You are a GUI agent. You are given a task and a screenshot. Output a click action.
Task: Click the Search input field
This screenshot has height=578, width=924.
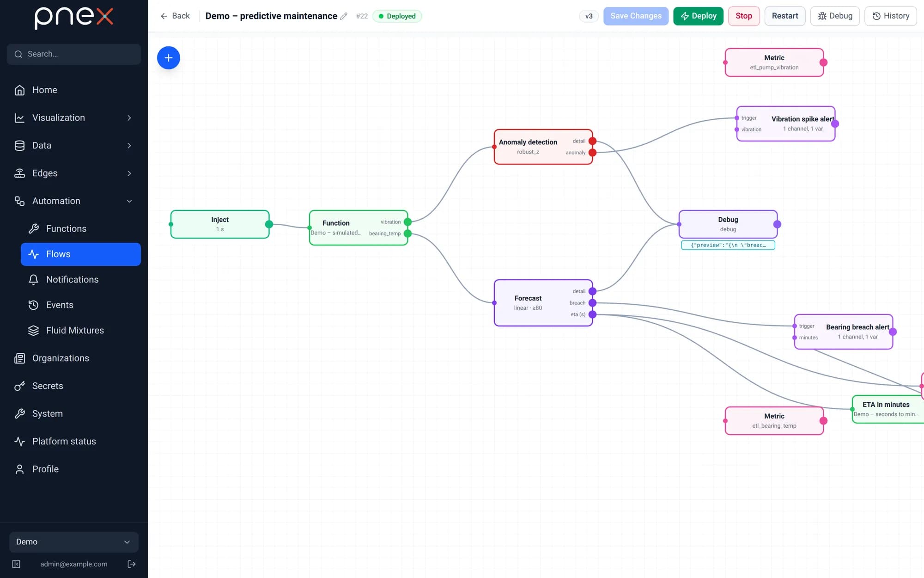(x=74, y=54)
